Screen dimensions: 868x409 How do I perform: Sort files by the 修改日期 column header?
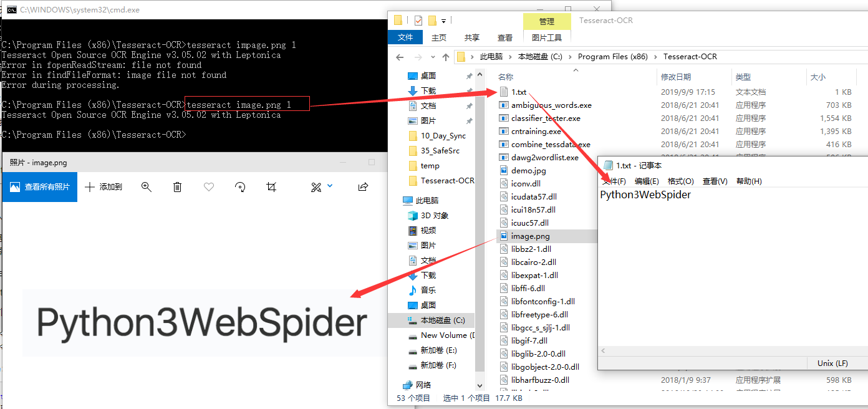676,77
